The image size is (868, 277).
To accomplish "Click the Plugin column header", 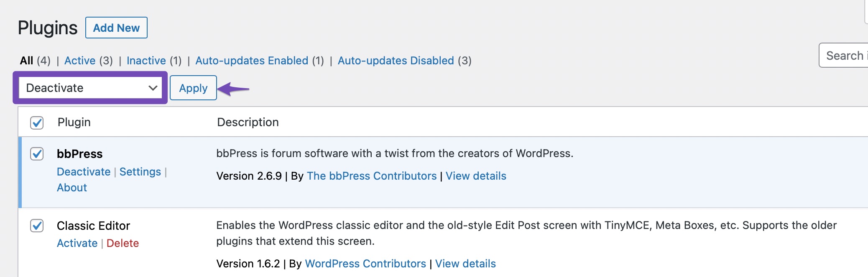I will click(x=74, y=122).
